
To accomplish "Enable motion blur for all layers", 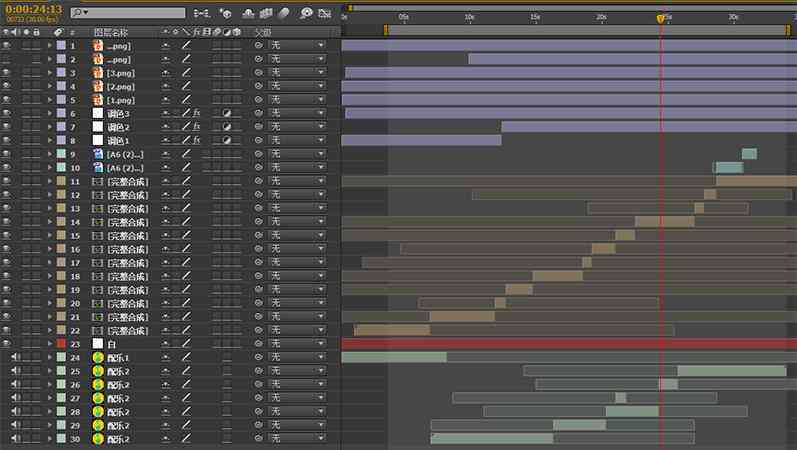I will coord(284,13).
